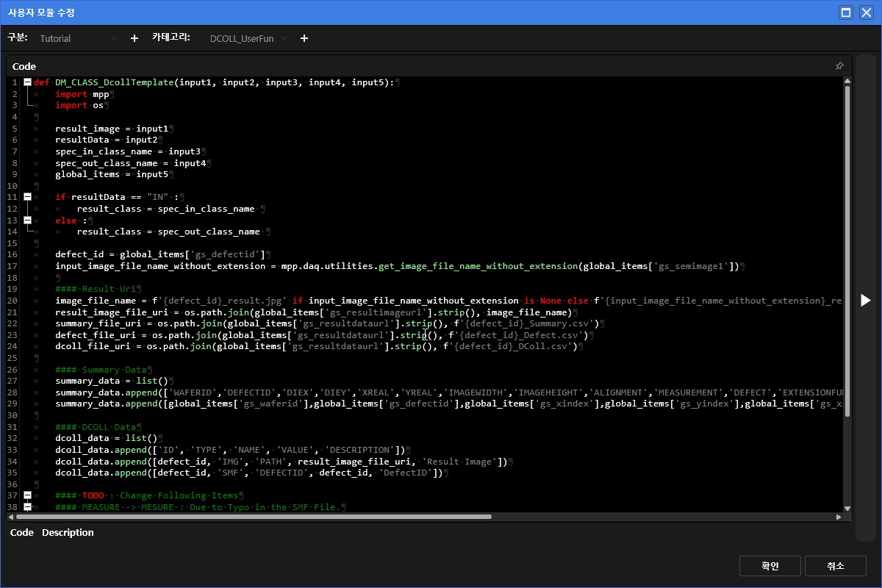Image resolution: width=882 pixels, height=588 pixels.
Task: Collapse the def DM_CLASS_DcollTemplate function fold
Action: coord(27,82)
